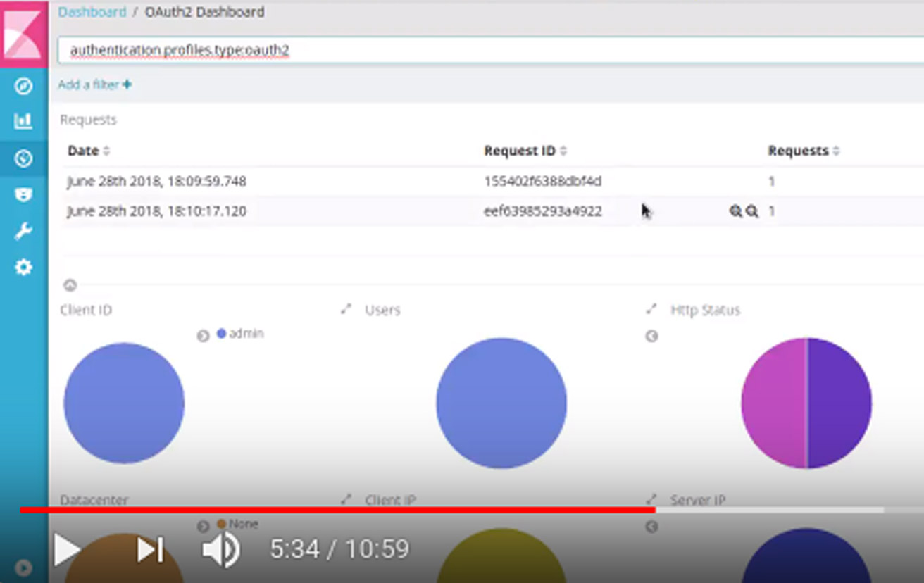
Task: Open the Discover compass icon in sidebar
Action: (23, 86)
